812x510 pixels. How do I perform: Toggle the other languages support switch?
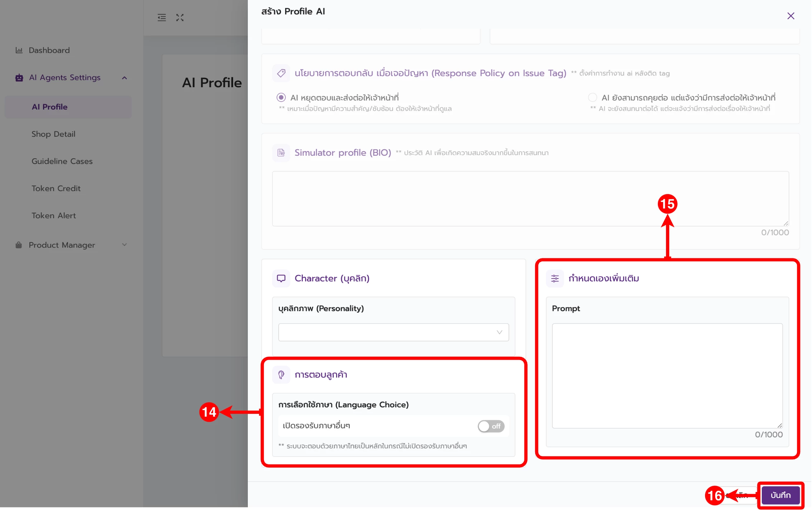pos(491,426)
